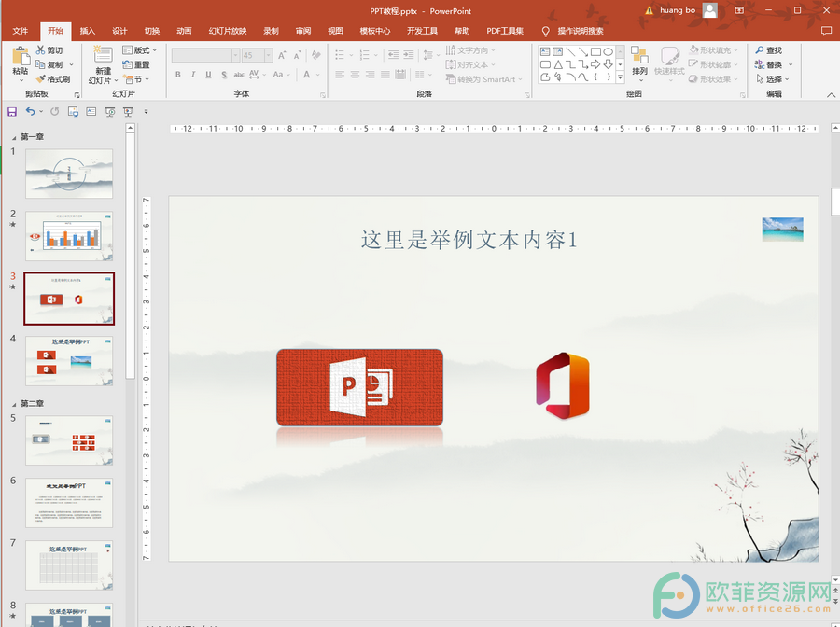Screen dimensions: 840x627
Task: Select slide 2 thumbnail with bar chart
Action: pos(69,236)
